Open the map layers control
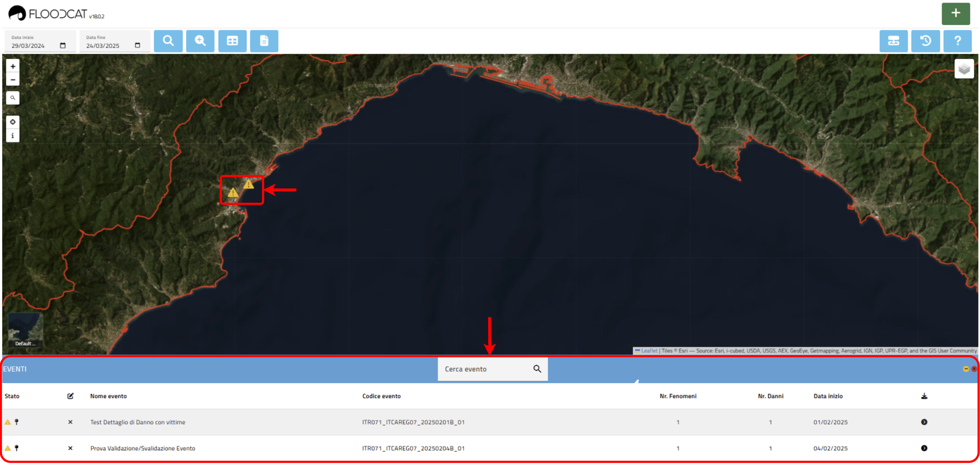 pyautogui.click(x=964, y=69)
